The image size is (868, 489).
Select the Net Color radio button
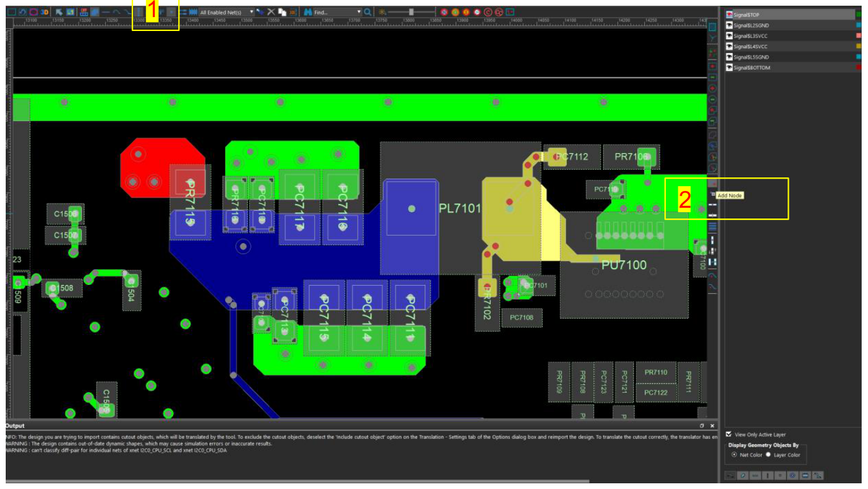[734, 455]
